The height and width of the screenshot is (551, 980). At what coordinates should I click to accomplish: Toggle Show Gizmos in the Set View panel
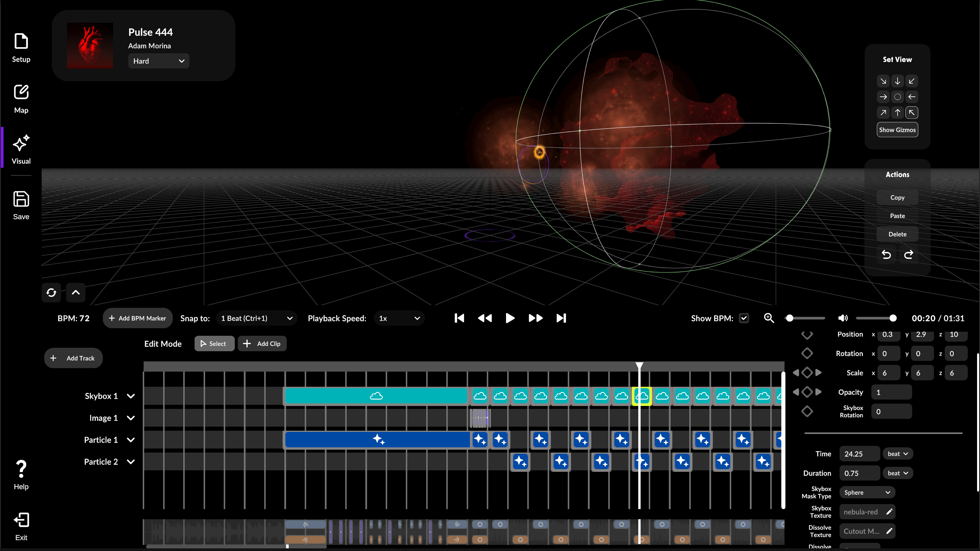click(x=897, y=130)
